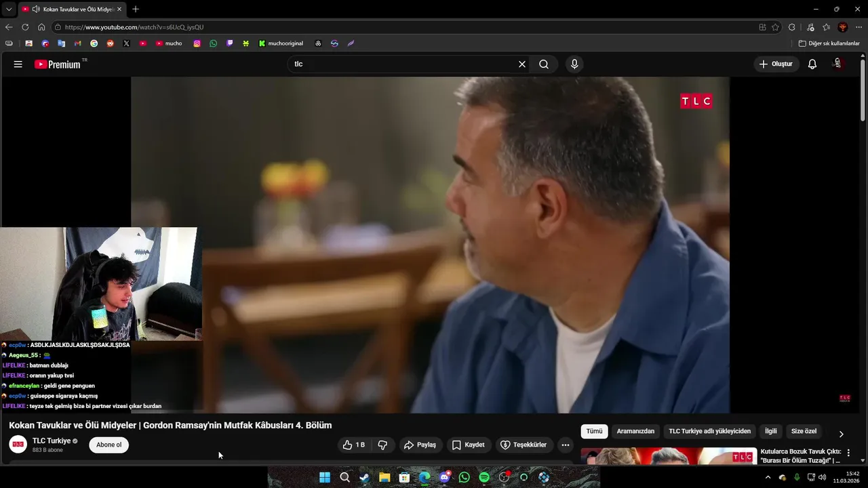Open Spotify from the taskbar

click(x=484, y=477)
